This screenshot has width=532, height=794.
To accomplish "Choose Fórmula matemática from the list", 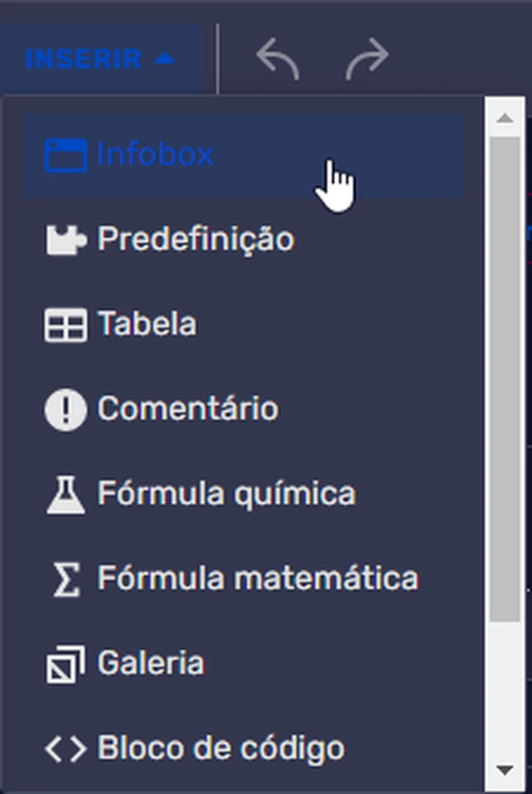I will 257,579.
